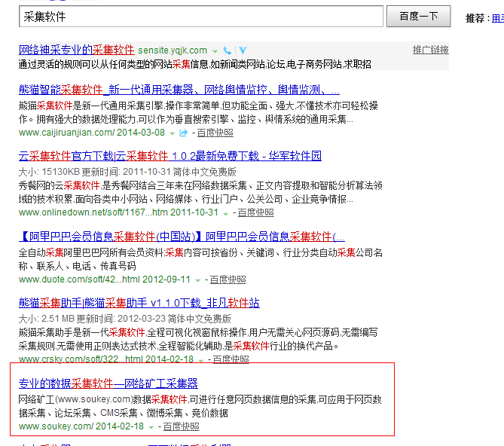Screen dimensions: 504x446
Task: Click the green URL www.caijiruanjian.com/ 2014-03-08
Action: coord(92,133)
